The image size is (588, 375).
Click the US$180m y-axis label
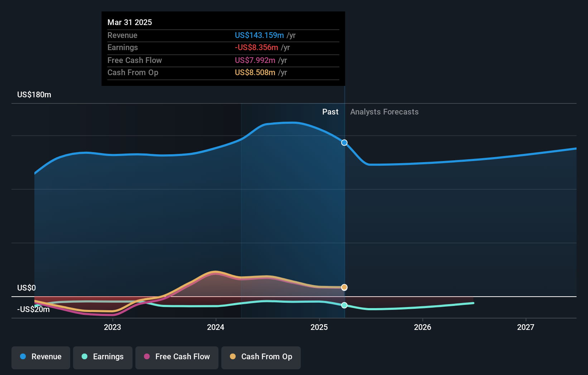(34, 95)
